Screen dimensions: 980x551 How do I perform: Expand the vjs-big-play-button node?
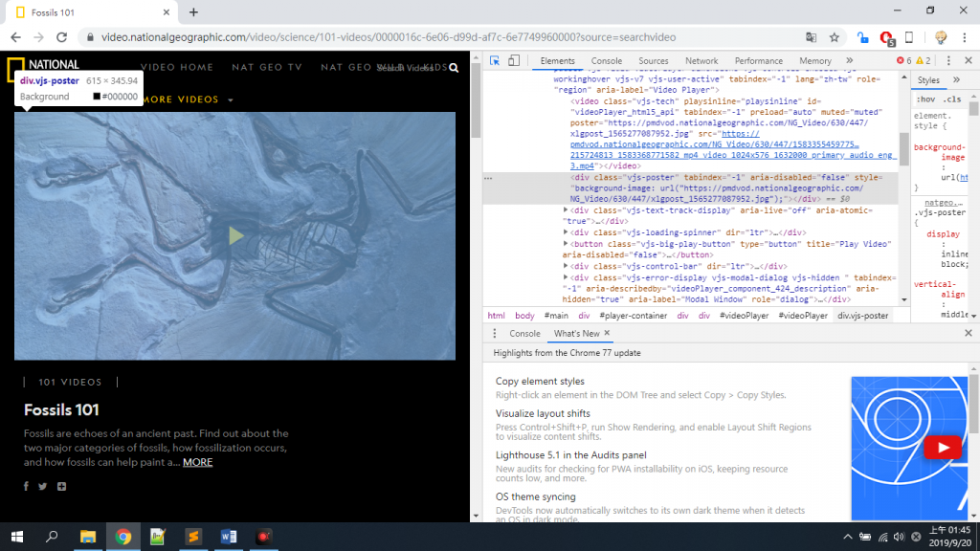click(x=566, y=244)
